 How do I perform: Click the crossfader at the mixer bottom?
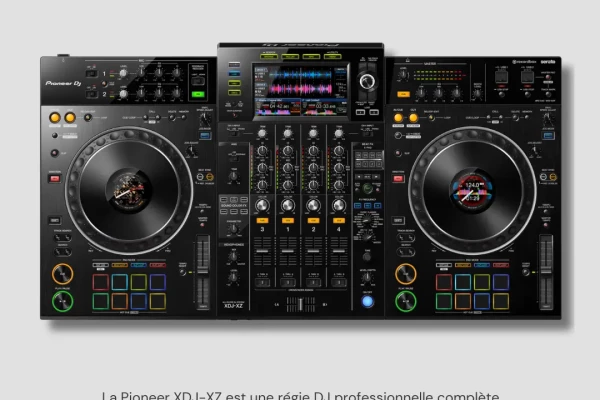(301, 305)
